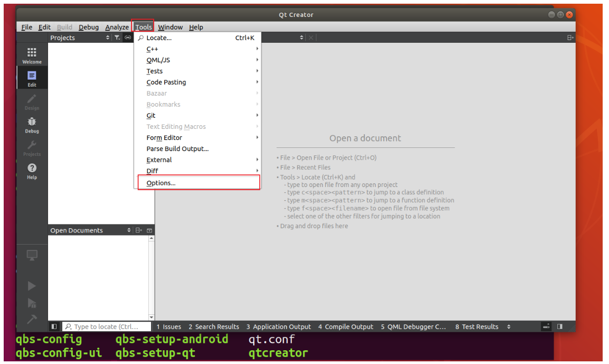Select Parse Build Output... entry

[x=198, y=149]
